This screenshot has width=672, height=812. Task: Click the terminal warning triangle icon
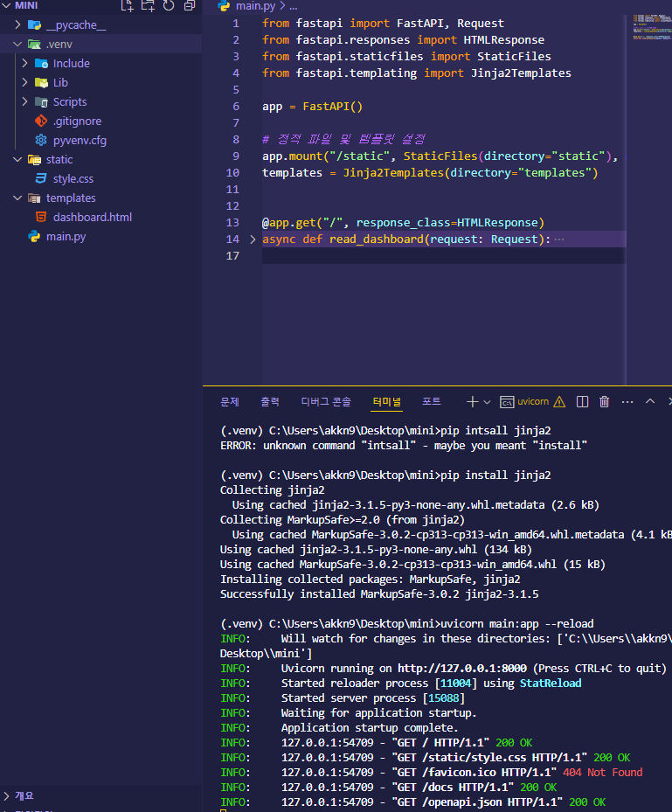click(559, 402)
